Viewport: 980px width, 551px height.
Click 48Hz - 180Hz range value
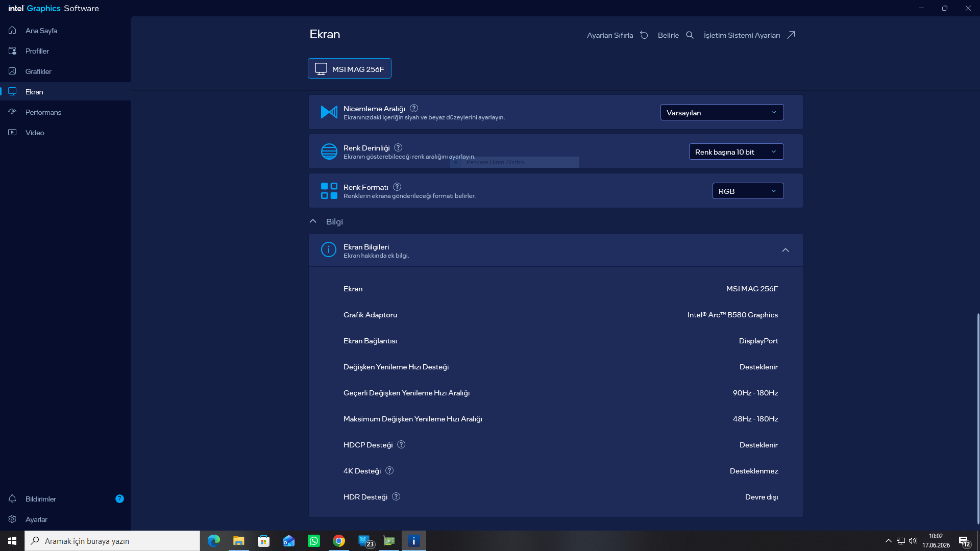tap(755, 419)
